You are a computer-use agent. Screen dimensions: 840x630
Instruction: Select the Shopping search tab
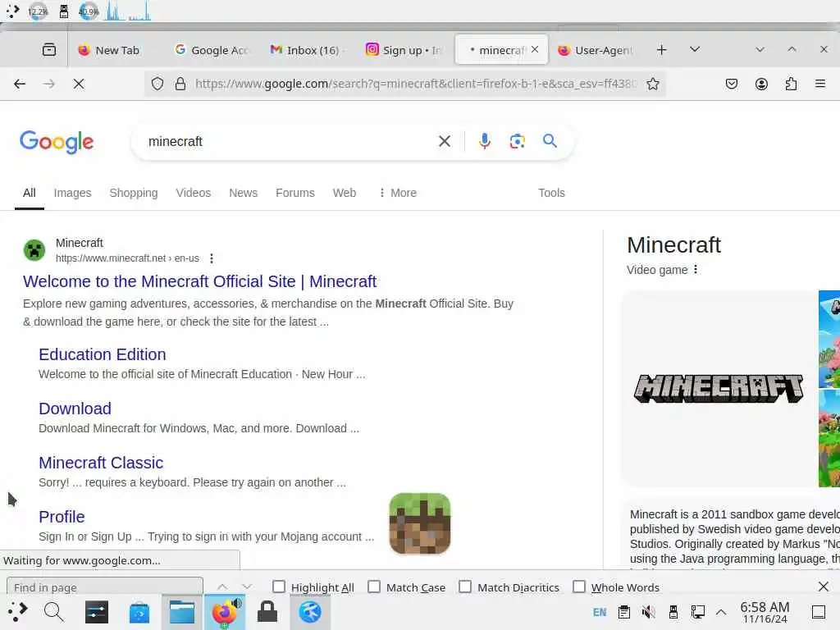[134, 193]
